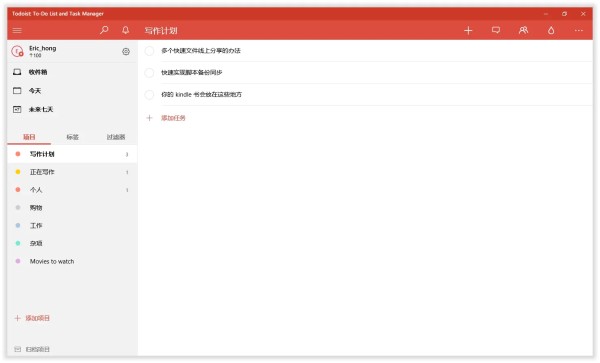Image resolution: width=600 pixels, height=363 pixels.
Task: Switch to the 标签 labels tab
Action: (72, 137)
